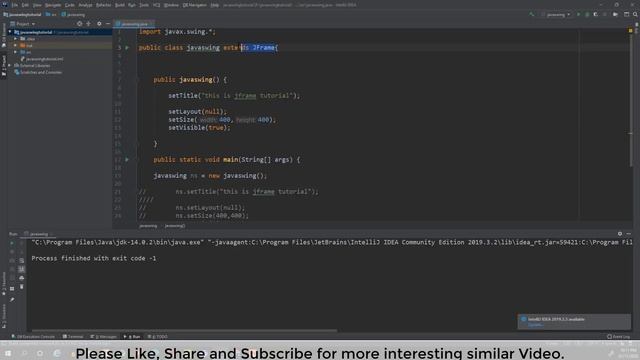Select Scratches and Consoles
640x360 pixels.
tap(38, 72)
